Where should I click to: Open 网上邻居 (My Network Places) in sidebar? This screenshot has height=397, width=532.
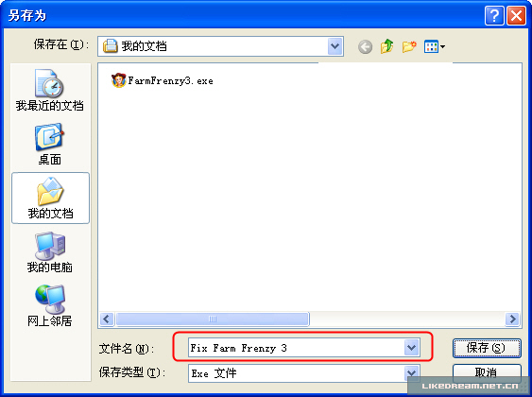(50, 306)
